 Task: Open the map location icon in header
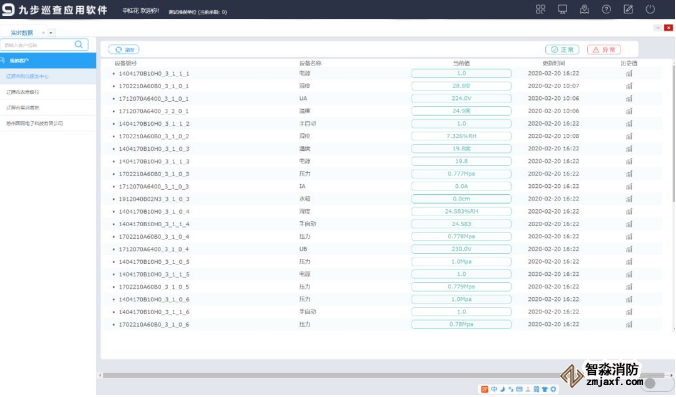click(584, 9)
